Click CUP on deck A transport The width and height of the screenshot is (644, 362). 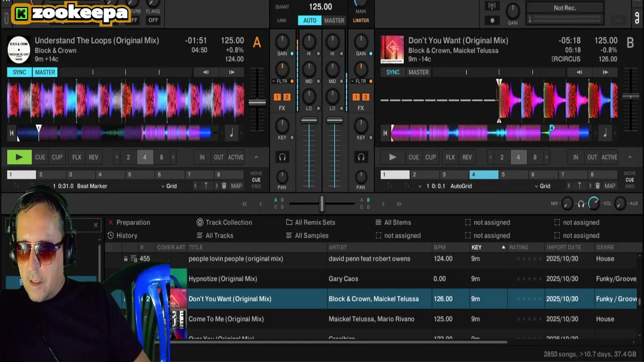click(57, 157)
